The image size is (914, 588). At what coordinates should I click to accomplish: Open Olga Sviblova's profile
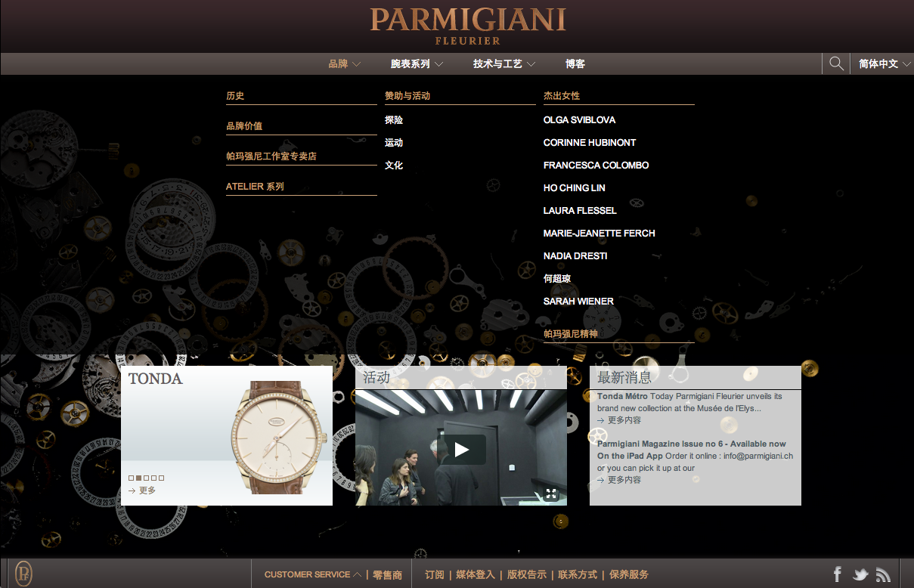click(579, 120)
